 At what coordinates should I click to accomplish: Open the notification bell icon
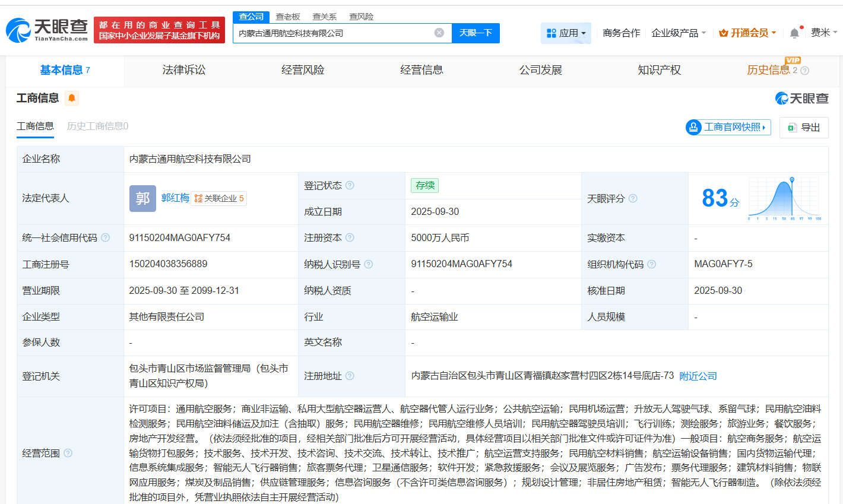click(x=794, y=33)
